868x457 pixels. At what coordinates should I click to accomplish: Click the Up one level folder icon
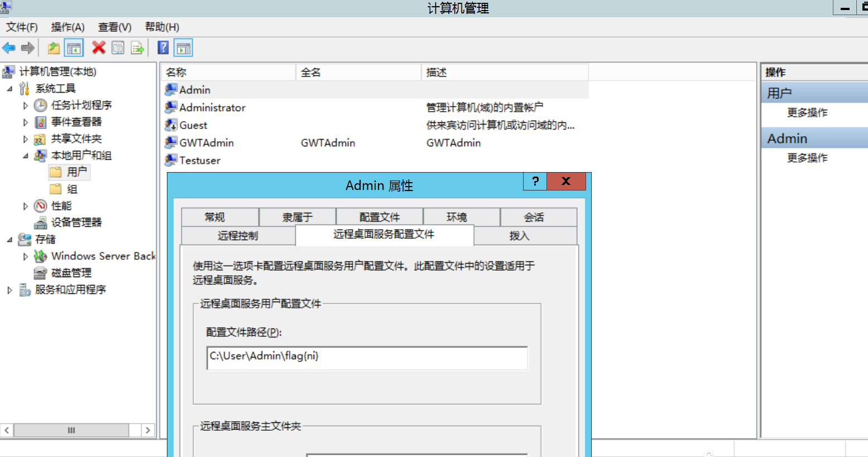(54, 48)
